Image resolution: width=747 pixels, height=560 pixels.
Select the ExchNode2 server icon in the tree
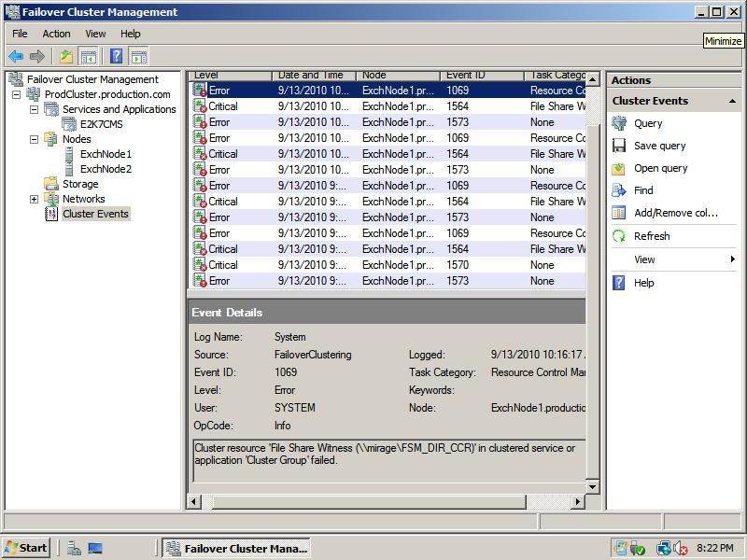coord(69,169)
